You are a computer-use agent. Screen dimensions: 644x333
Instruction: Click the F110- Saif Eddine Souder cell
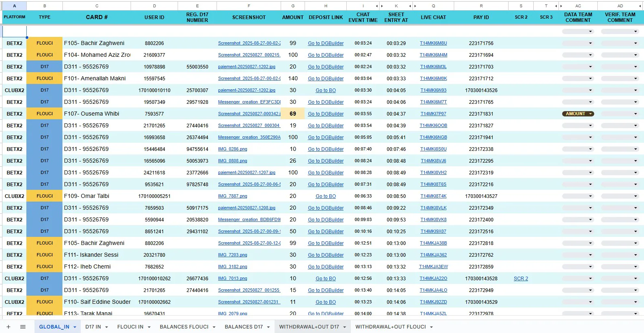(x=97, y=302)
